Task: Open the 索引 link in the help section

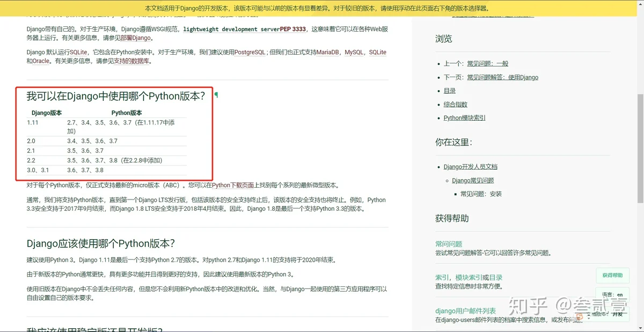Action: pyautogui.click(x=442, y=277)
